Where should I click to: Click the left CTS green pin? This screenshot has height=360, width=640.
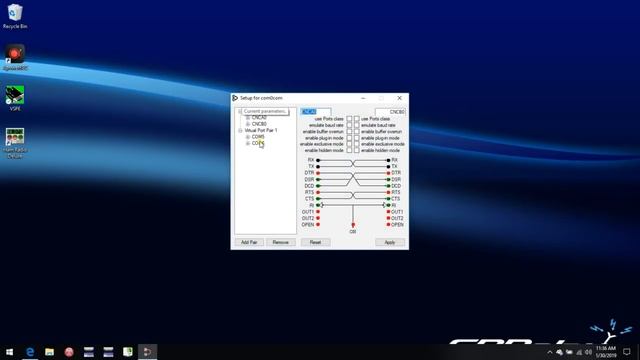[318, 199]
